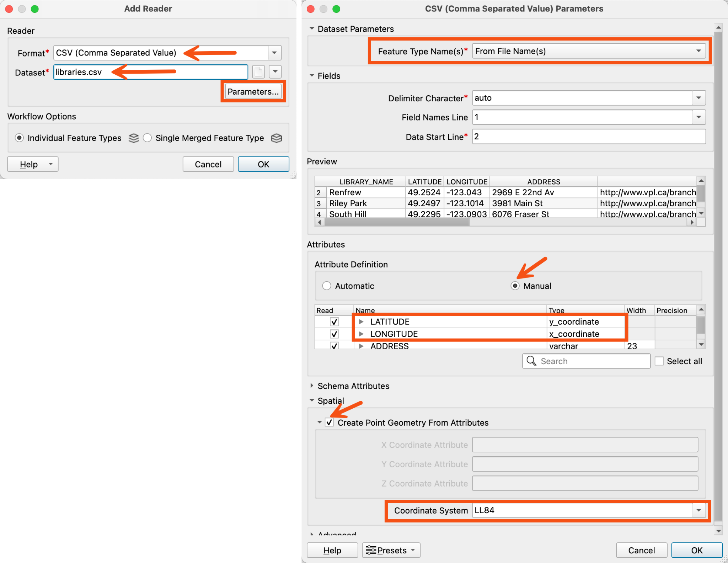Image resolution: width=728 pixels, height=563 pixels.
Task: Click the varchar type cell for ADDRESS
Action: point(585,345)
